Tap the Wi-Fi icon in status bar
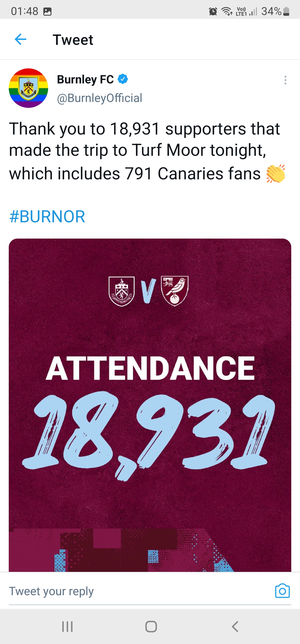 [227, 11]
